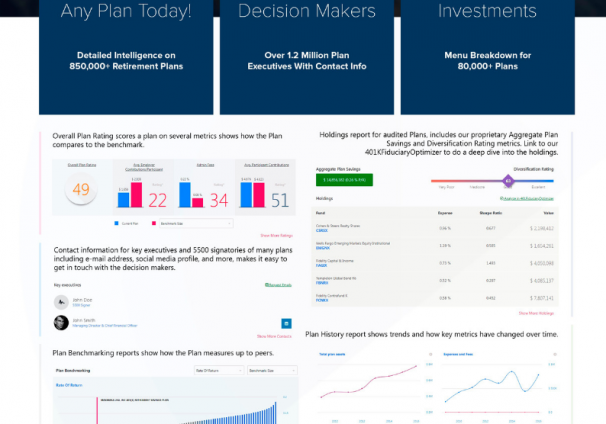Click the green Aggregate Plan Savings badge
The image size is (606, 424).
pyautogui.click(x=344, y=180)
